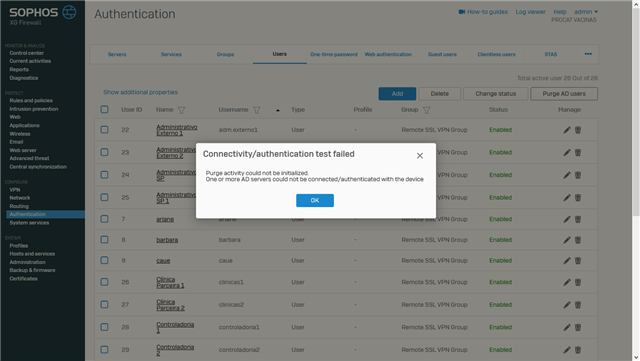
Task: Open VPN in sidebar
Action: click(x=15, y=190)
